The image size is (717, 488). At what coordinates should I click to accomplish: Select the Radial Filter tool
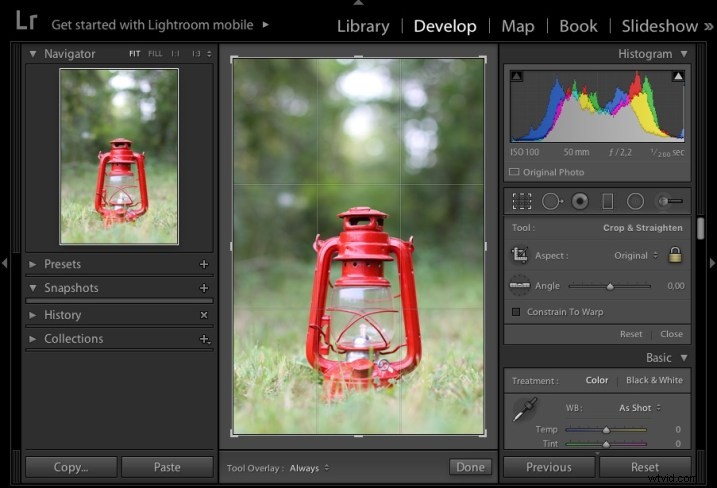coord(635,201)
